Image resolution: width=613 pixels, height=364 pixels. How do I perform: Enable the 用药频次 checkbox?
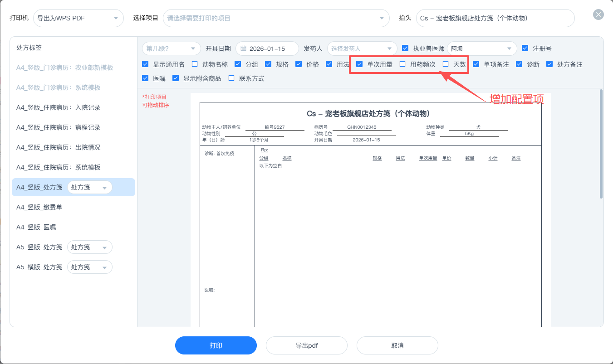pos(402,64)
